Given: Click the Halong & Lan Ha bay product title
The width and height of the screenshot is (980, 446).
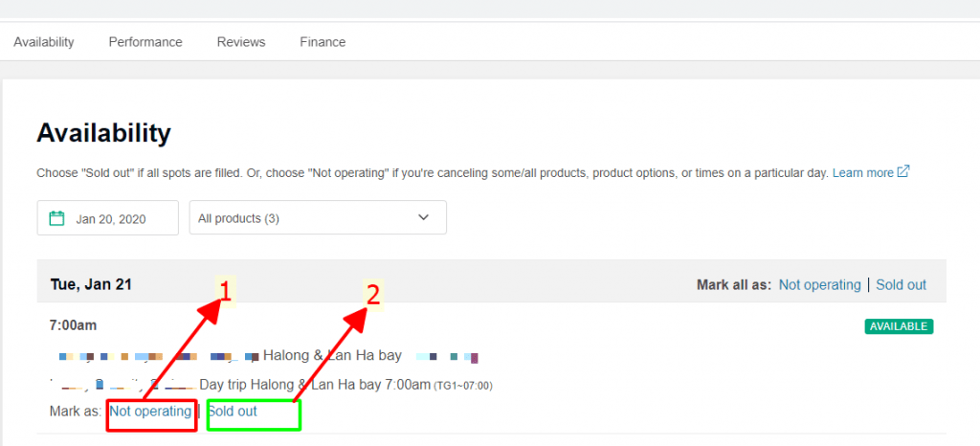Looking at the screenshot, I should pyautogui.click(x=332, y=356).
